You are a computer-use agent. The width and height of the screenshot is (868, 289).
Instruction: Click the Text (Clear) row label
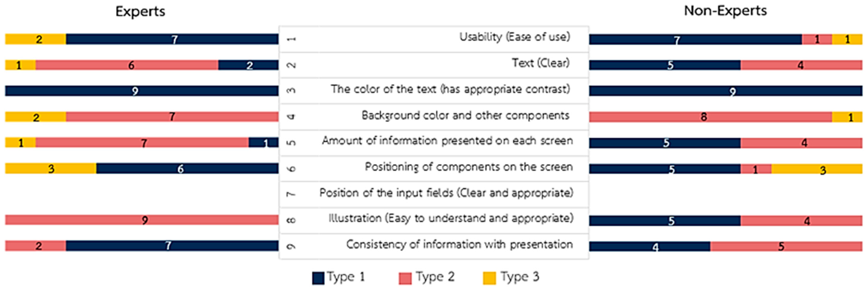(540, 63)
